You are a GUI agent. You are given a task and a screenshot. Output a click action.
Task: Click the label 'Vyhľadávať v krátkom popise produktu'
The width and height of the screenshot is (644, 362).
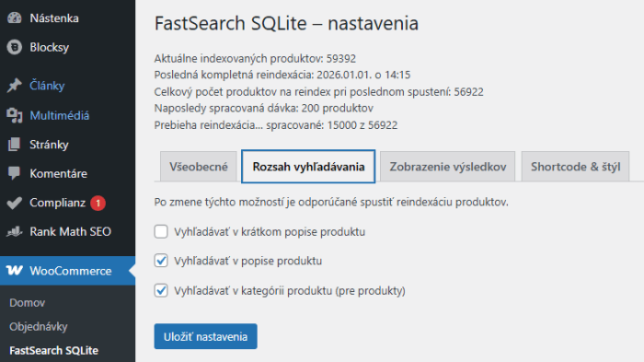270,232
